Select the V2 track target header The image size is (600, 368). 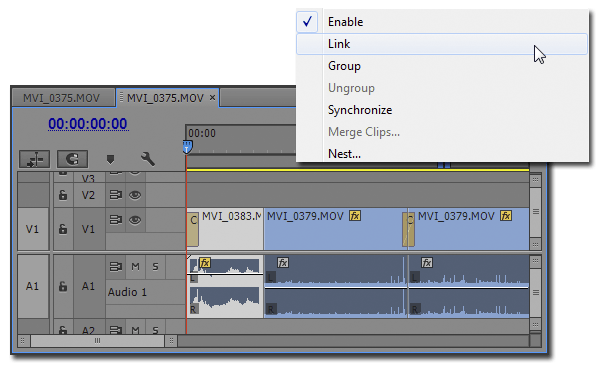88,195
